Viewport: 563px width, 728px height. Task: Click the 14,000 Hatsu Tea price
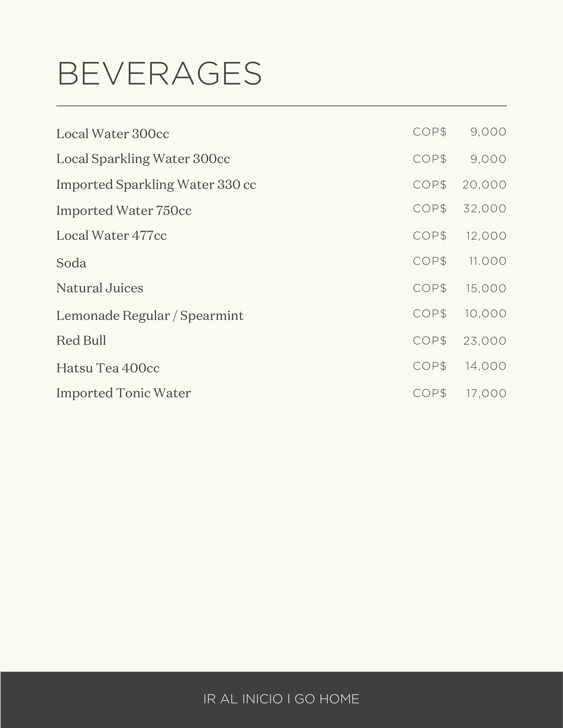(x=486, y=366)
